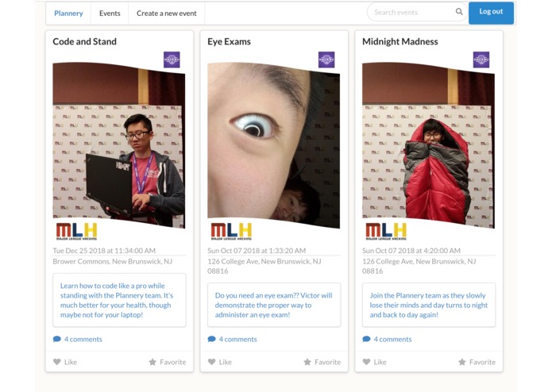
Task: Click the star icon on Midnight Madness
Action: 462,362
